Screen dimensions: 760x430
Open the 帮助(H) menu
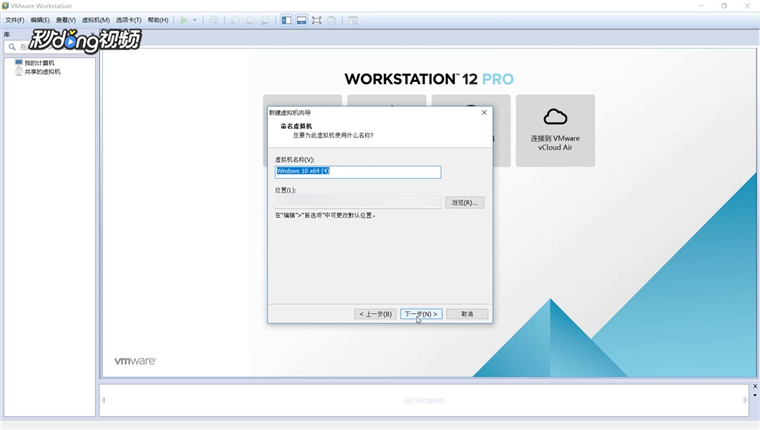tap(158, 20)
